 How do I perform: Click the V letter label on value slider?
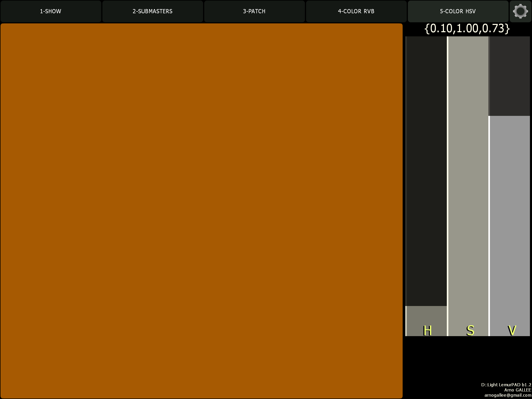point(511,330)
